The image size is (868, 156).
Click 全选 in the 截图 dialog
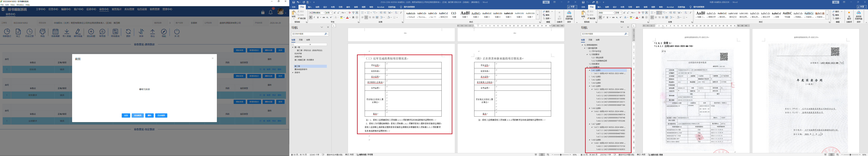click(x=126, y=115)
